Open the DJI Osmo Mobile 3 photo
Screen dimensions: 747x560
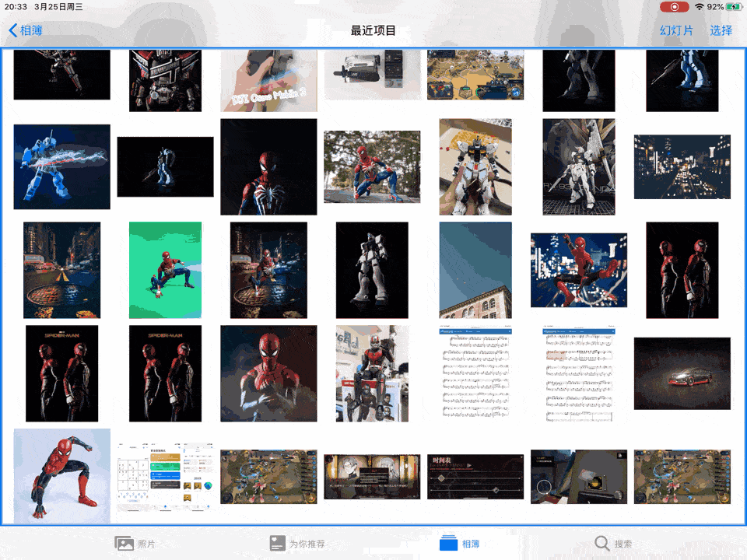[x=268, y=80]
